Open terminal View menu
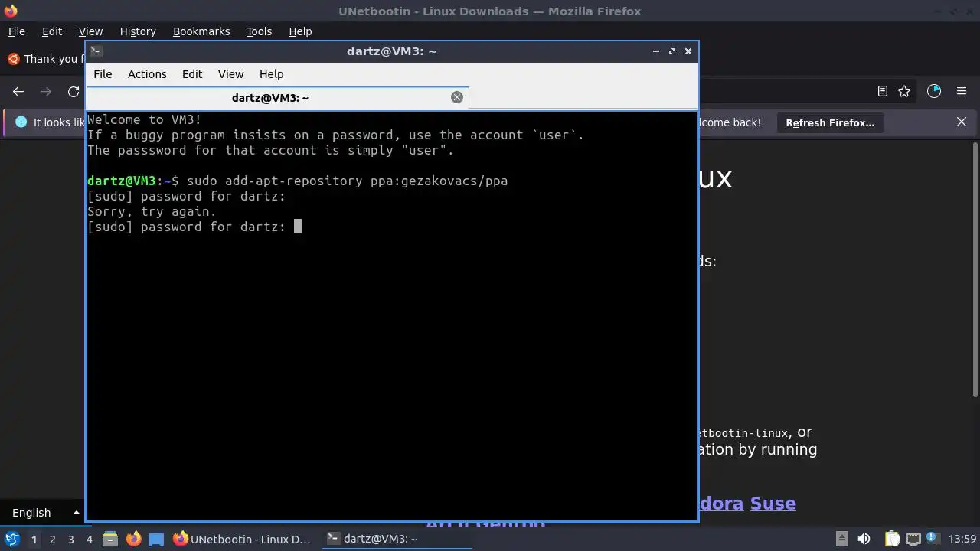The height and width of the screenshot is (551, 980). [x=230, y=74]
